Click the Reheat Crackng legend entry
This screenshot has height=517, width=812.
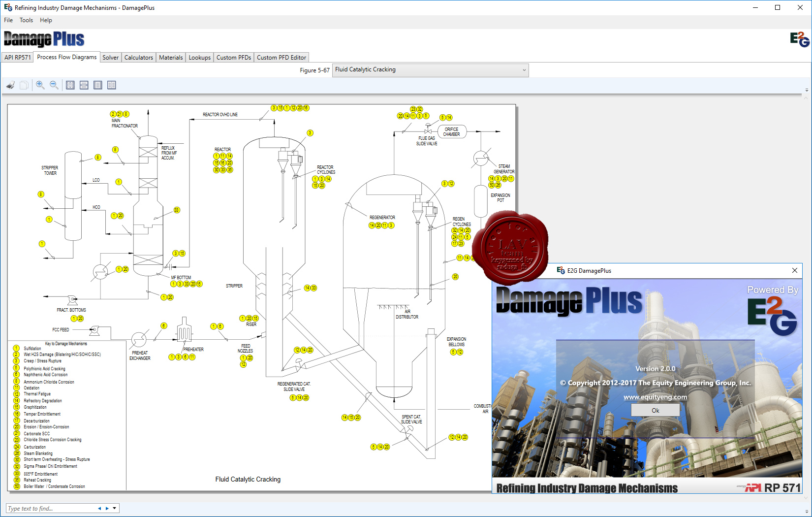(37, 480)
